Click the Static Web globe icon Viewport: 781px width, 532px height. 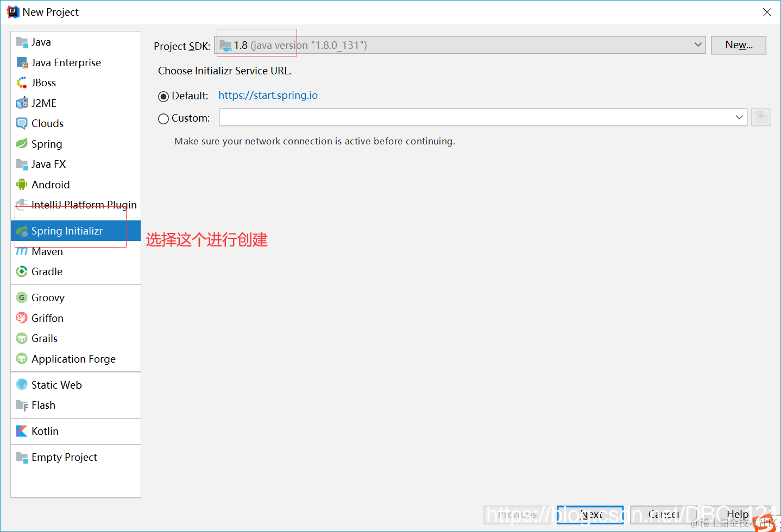coord(22,385)
